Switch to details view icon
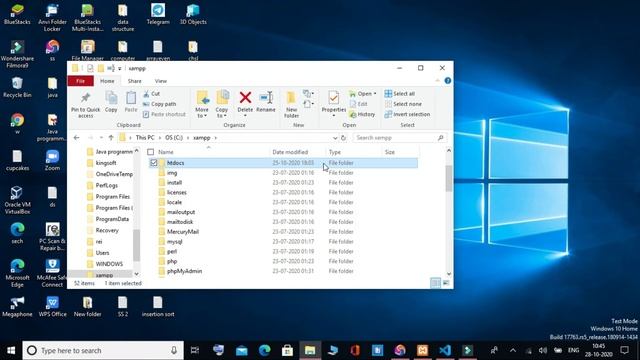The height and width of the screenshot is (360, 640). click(436, 282)
